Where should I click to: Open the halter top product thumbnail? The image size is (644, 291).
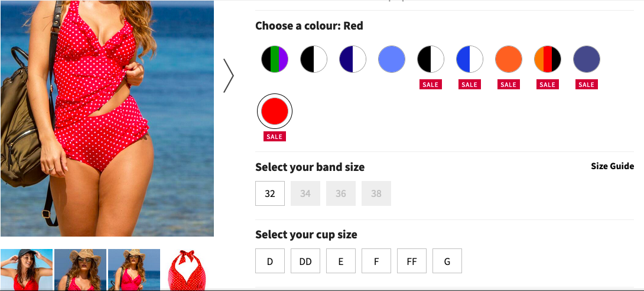coord(187,270)
